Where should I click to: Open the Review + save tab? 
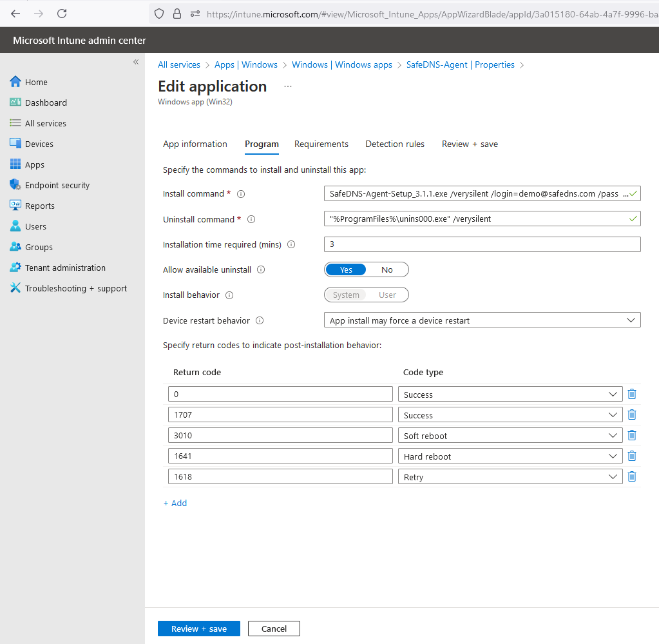[x=470, y=144]
